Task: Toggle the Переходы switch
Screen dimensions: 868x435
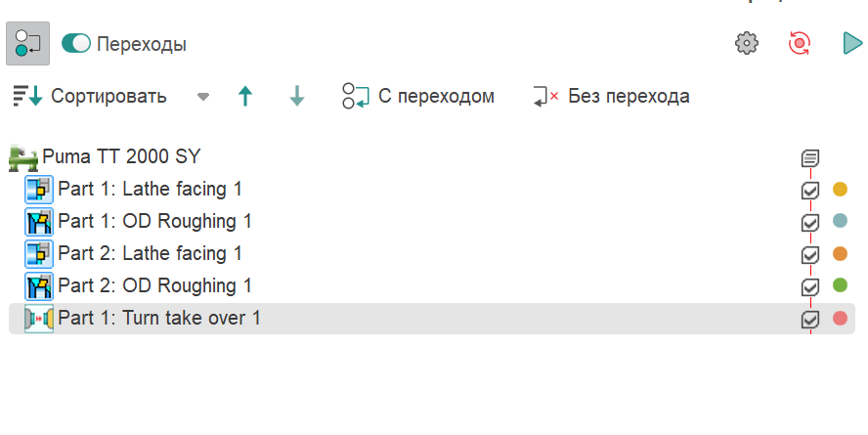Action: point(76,44)
